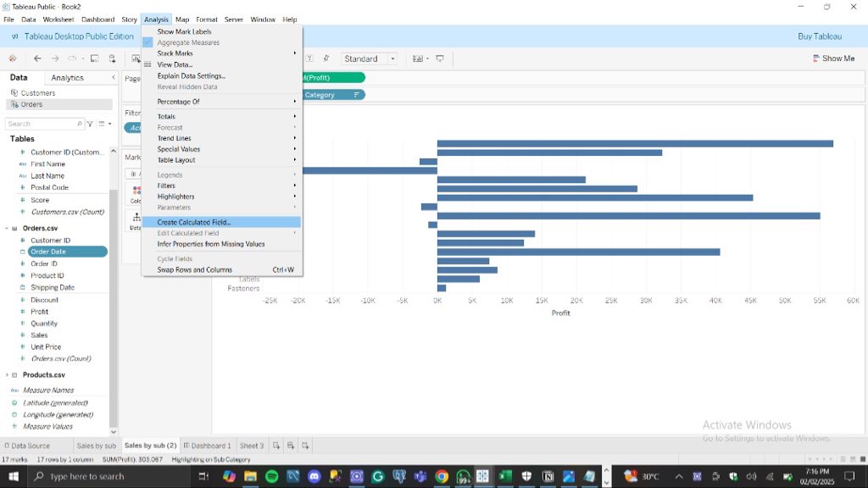868x488 pixels.
Task: Open the Data Source tab
Action: 27,446
